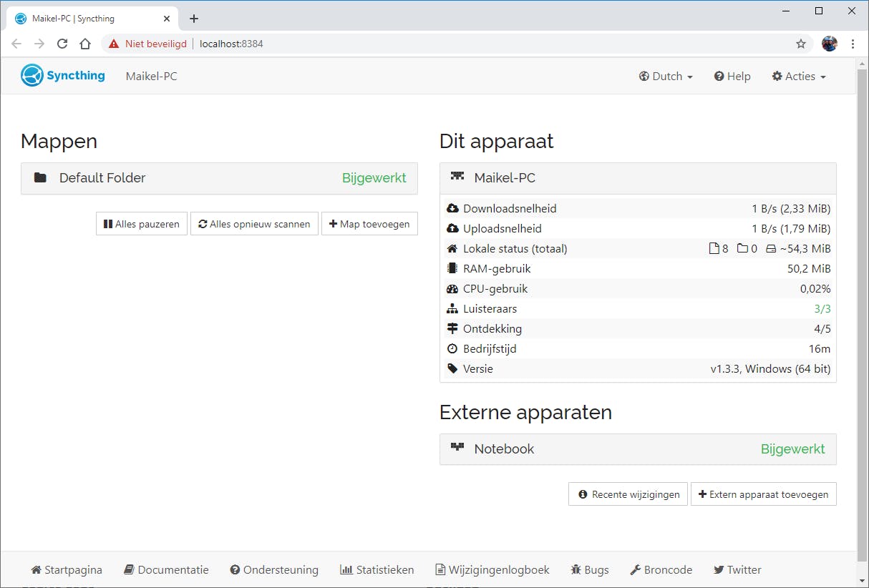
Task: Click Bijgewerkt status of Notebook
Action: [792, 449]
